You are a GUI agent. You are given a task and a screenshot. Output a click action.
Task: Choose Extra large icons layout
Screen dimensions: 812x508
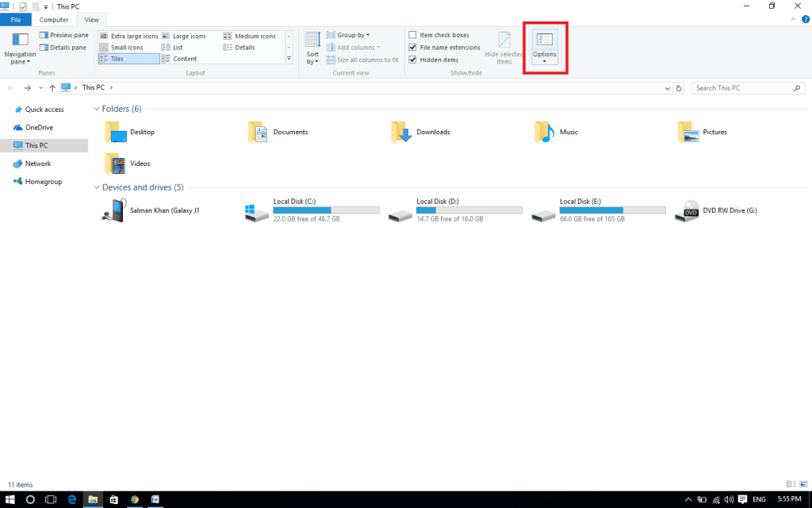[129, 36]
